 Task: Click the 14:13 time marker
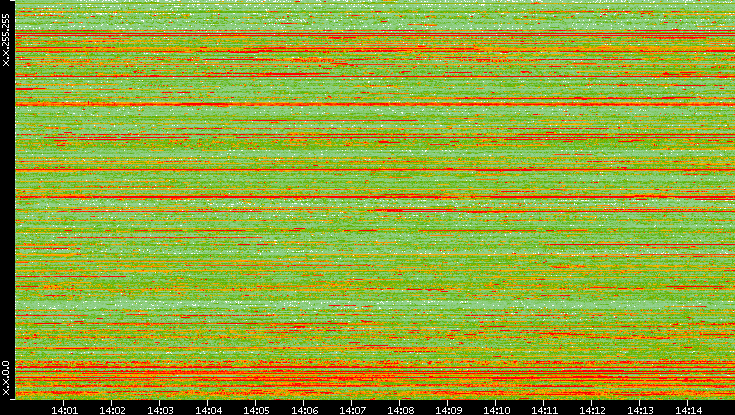pyautogui.click(x=640, y=409)
